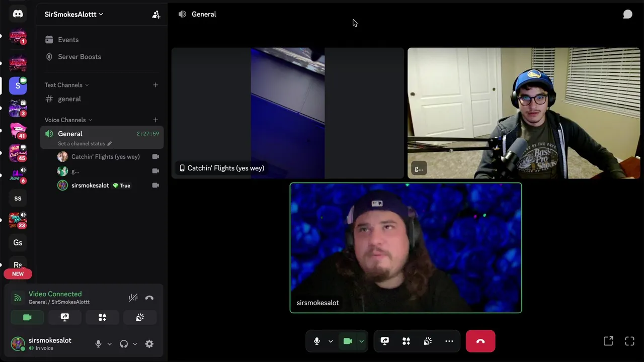
Task: Click sirsmokesalot in the voice participant list
Action: click(90, 186)
